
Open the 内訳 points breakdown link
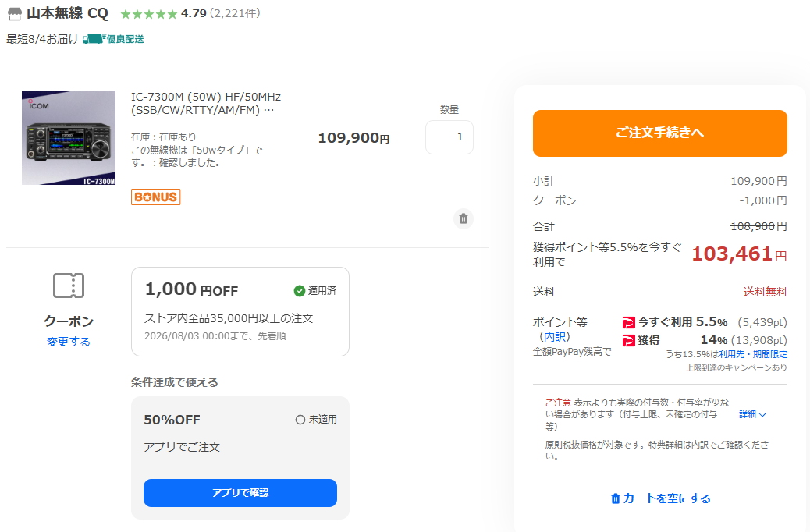point(555,337)
